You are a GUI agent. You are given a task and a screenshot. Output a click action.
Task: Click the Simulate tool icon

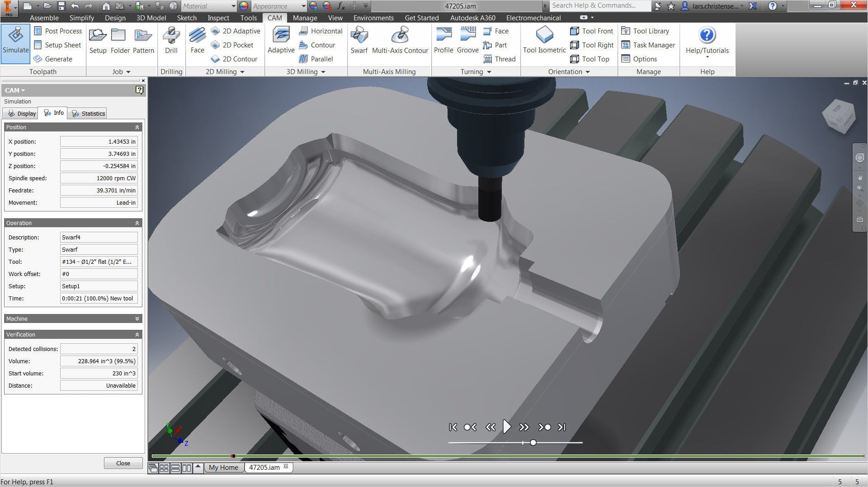pyautogui.click(x=15, y=43)
